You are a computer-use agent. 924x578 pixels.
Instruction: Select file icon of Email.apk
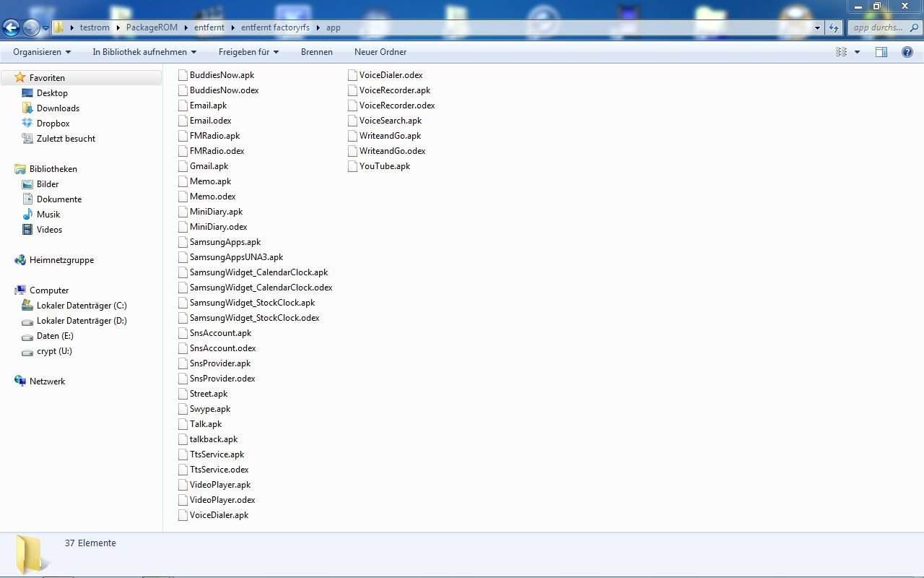pos(183,105)
